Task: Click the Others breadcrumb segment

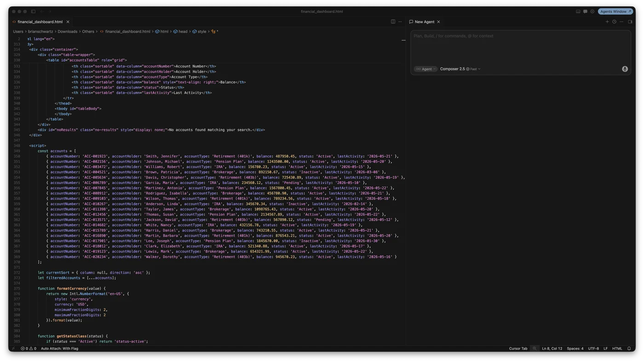Action: (x=88, y=32)
